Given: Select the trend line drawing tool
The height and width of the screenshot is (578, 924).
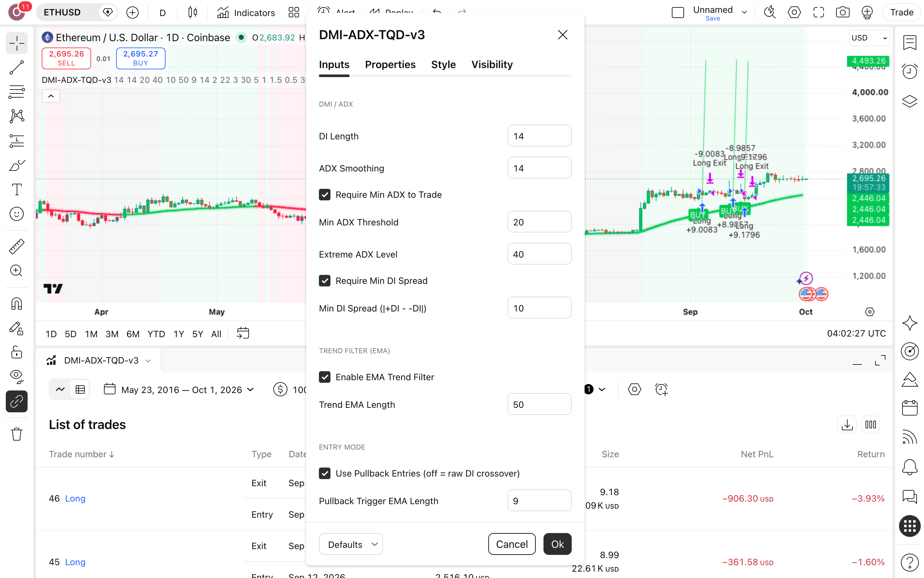Looking at the screenshot, I should (x=16, y=68).
